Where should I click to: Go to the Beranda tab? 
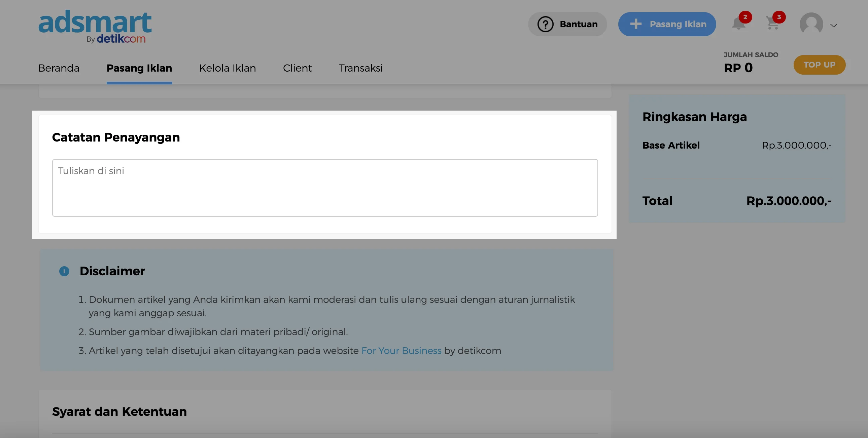[x=59, y=68]
